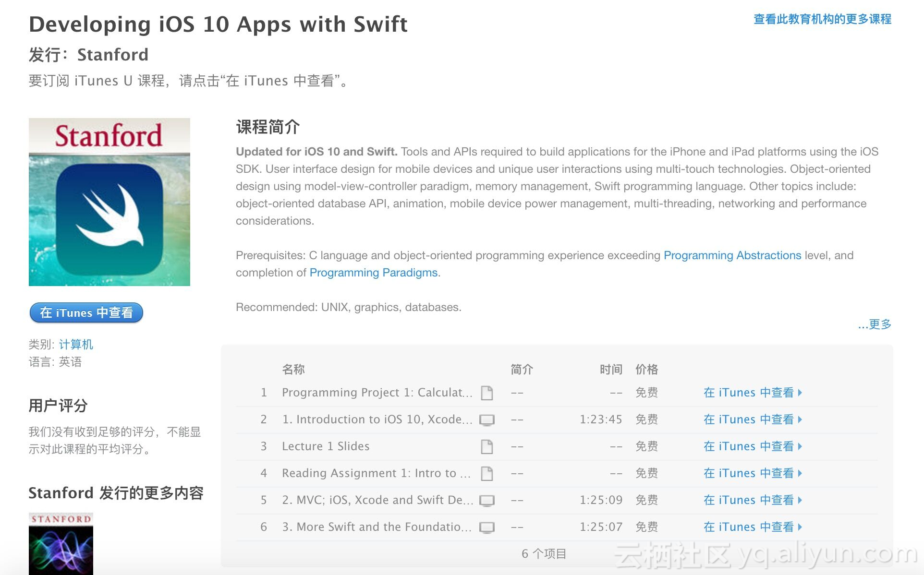Expand description with ...更多
The height and width of the screenshot is (575, 924).
(x=875, y=324)
